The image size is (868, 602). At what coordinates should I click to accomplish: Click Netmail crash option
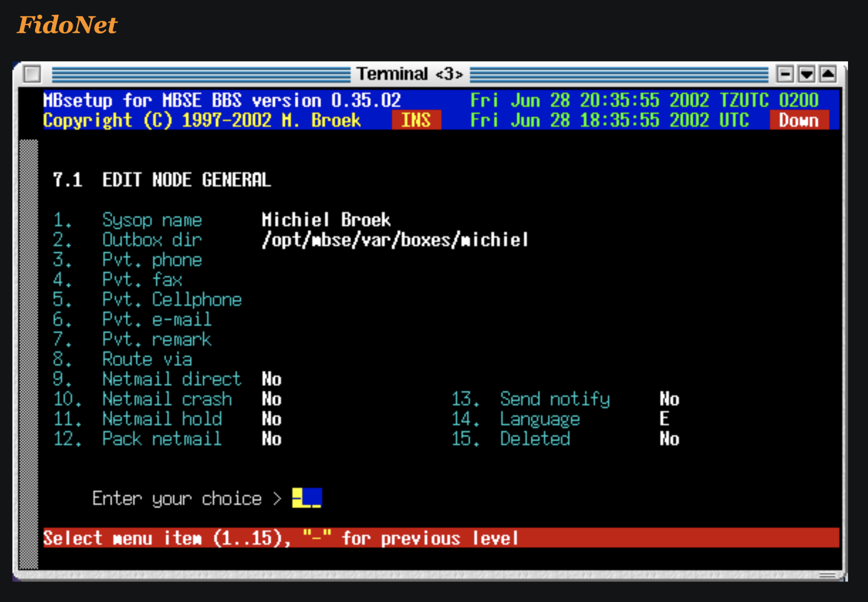point(167,399)
